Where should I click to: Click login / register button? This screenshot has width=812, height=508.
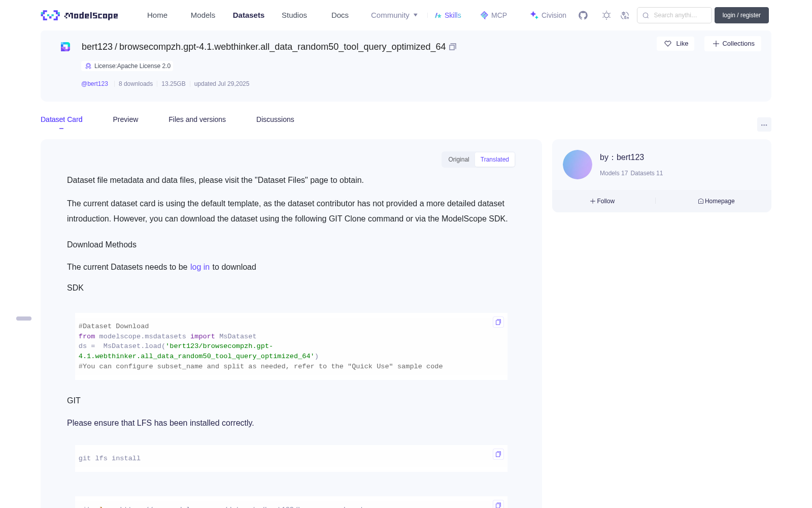(741, 15)
